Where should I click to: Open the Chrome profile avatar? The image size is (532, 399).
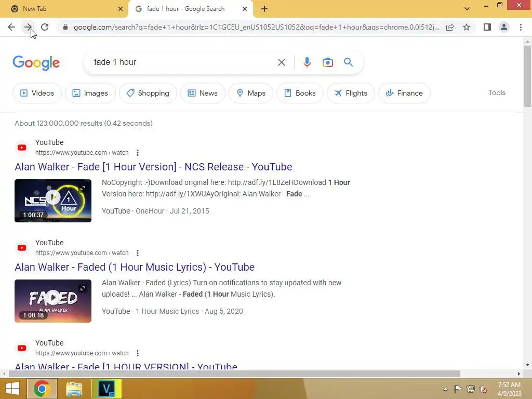pyautogui.click(x=504, y=27)
